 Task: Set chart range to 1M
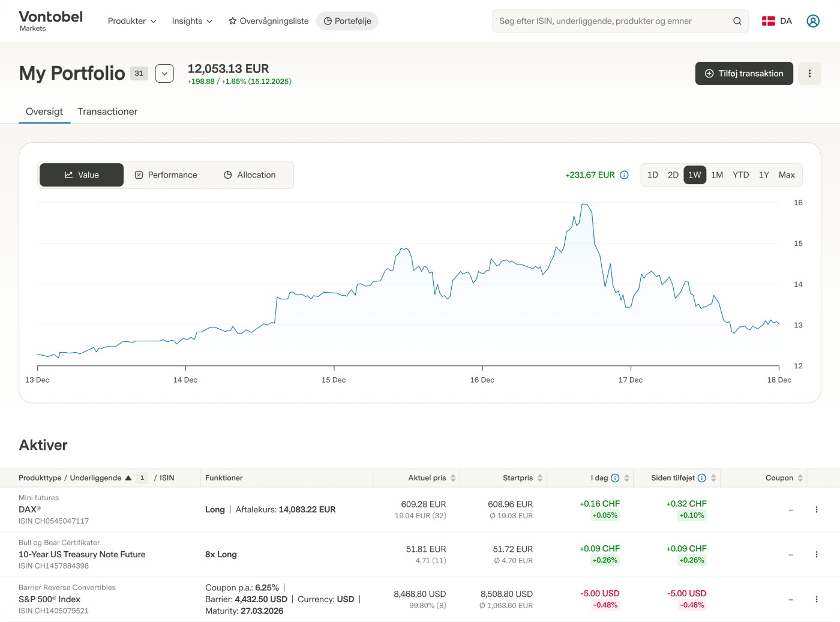click(x=717, y=175)
